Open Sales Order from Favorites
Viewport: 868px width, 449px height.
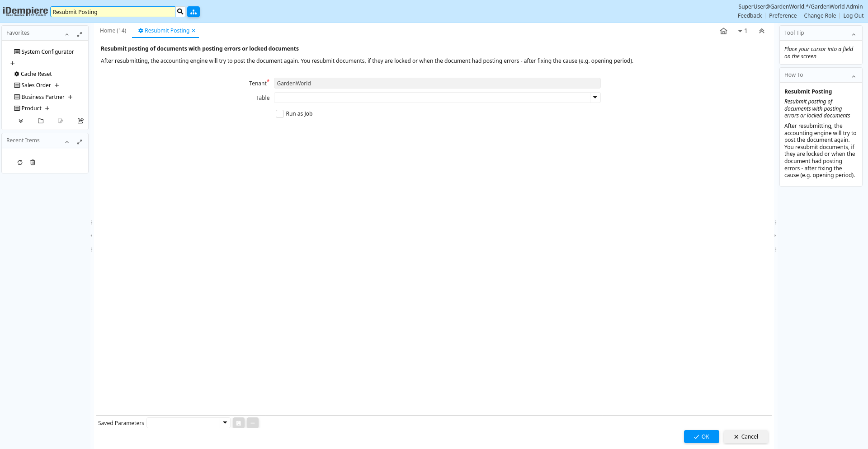point(36,85)
